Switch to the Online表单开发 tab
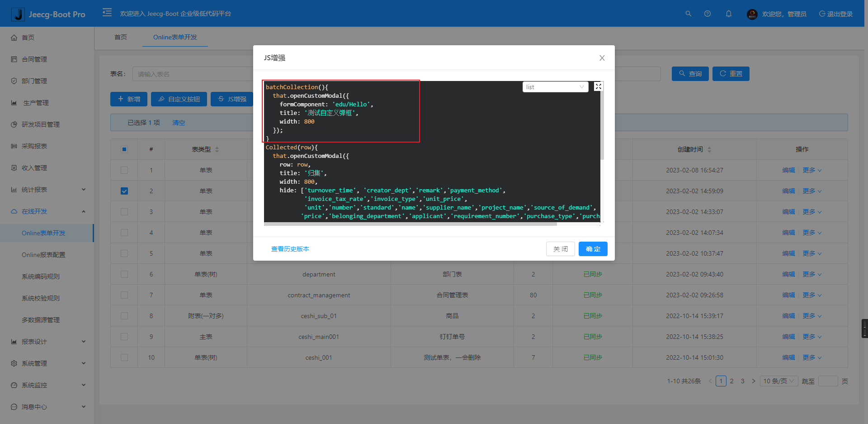Image resolution: width=868 pixels, height=424 pixels. 175,37
